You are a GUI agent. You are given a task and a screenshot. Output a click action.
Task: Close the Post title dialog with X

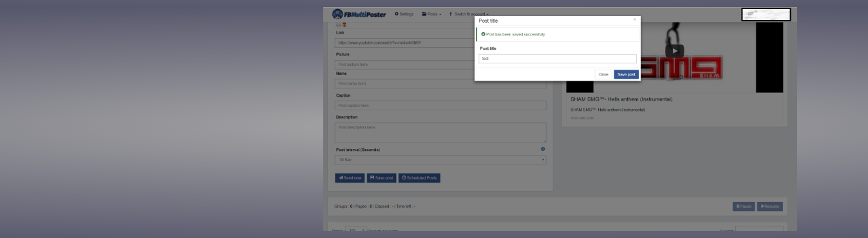coord(634,20)
